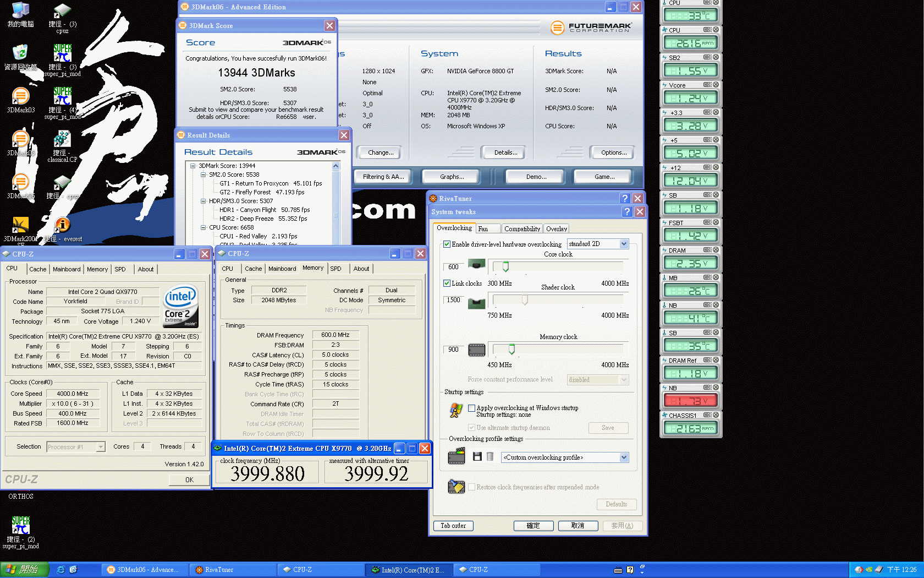Screen dimensions: 924x578
Task: Click the Memory clock slider handle
Action: click(512, 349)
